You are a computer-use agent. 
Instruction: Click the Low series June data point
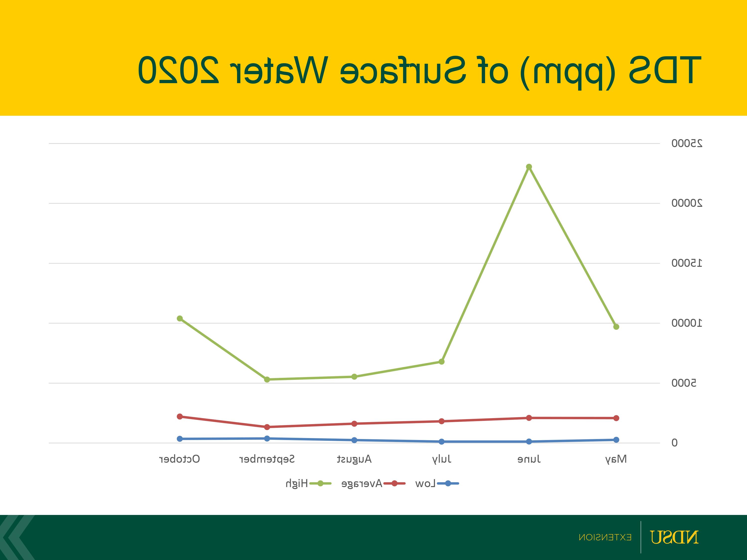529,442
